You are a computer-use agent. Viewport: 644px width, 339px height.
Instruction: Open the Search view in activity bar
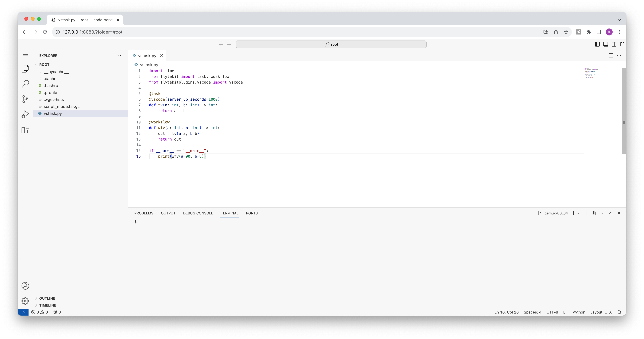click(x=25, y=84)
